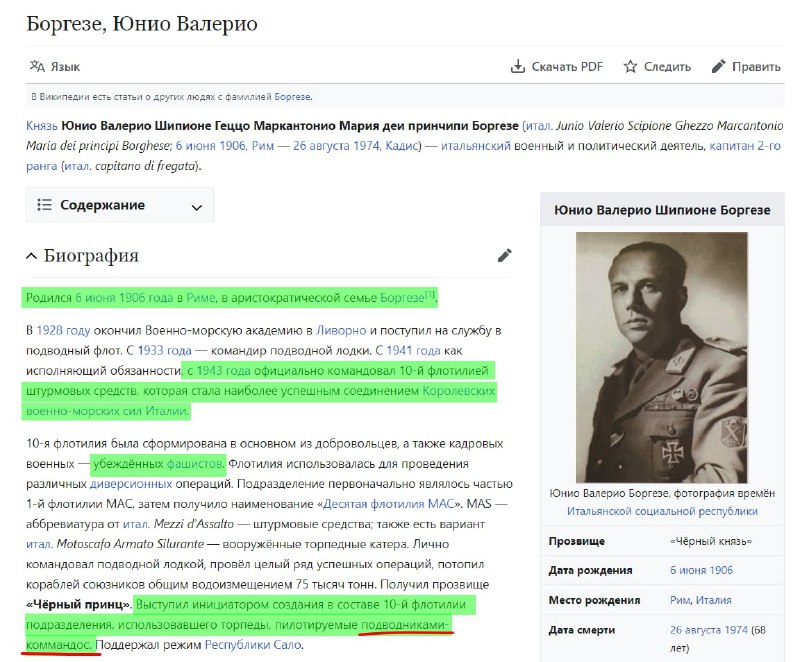
Task: Open the Ливорно link
Action: point(341,330)
